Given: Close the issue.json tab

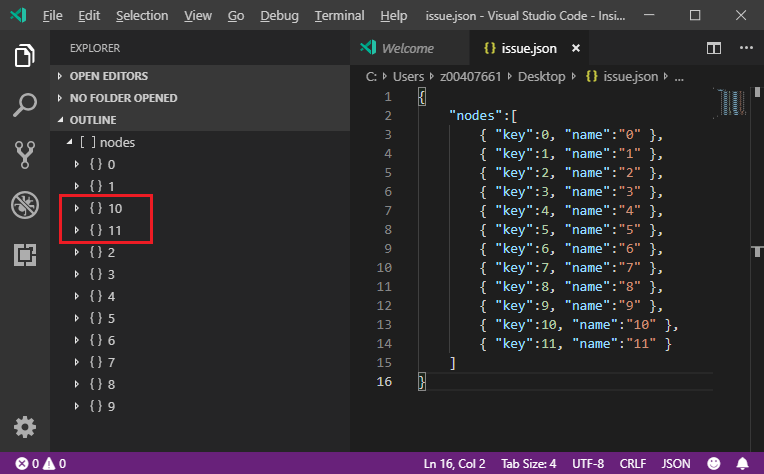Looking at the screenshot, I should pos(576,48).
